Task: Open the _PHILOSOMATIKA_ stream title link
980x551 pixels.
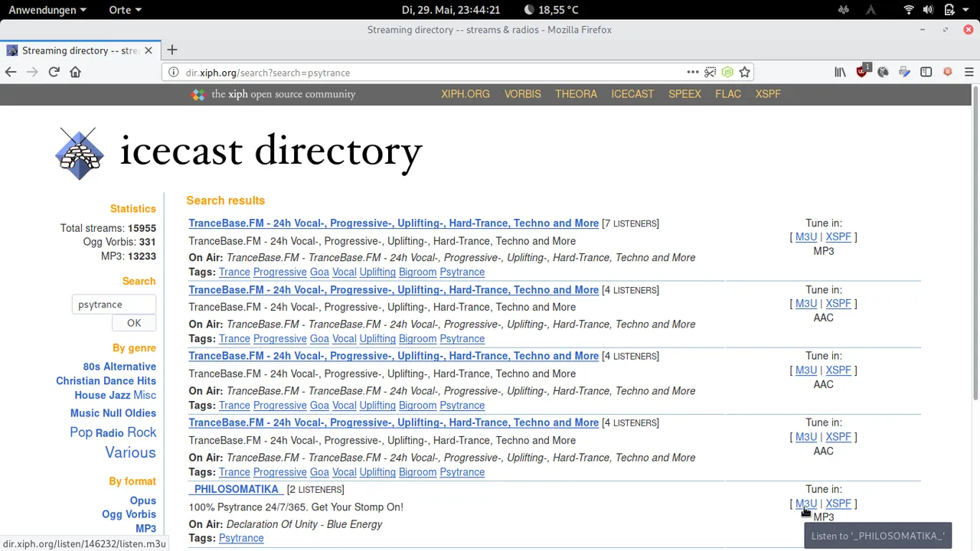Action: pos(236,489)
